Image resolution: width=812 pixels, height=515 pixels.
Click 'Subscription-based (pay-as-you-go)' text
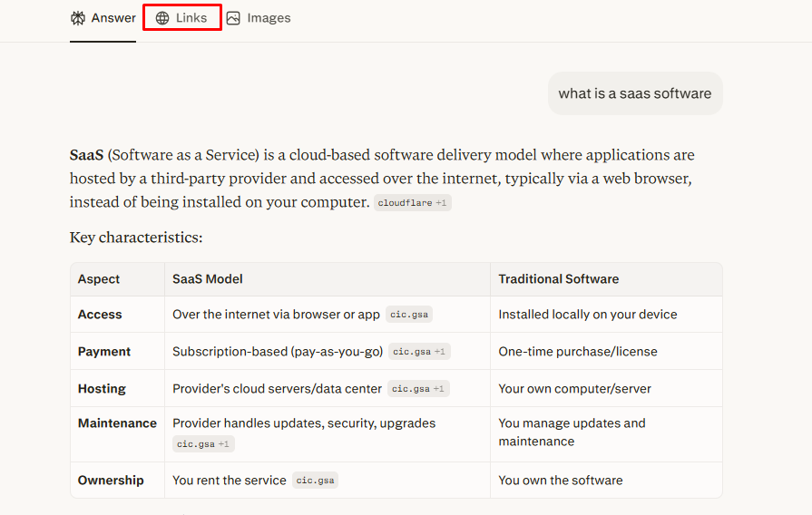pyautogui.click(x=278, y=352)
